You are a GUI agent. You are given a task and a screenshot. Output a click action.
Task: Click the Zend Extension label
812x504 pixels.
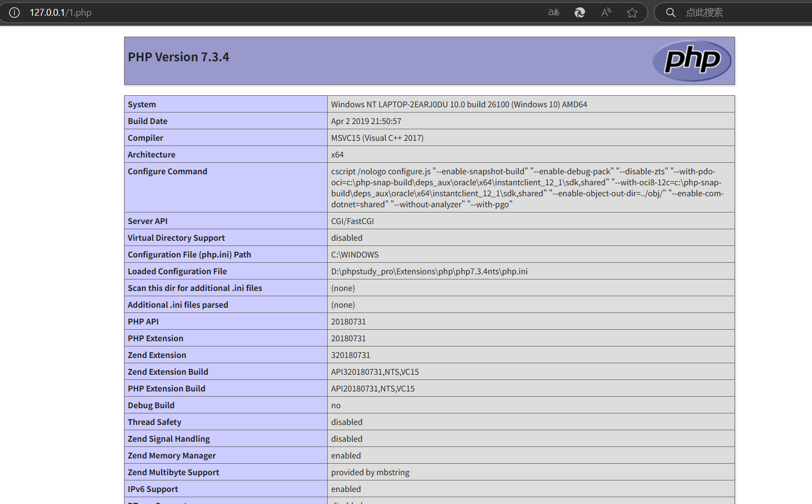pyautogui.click(x=157, y=355)
